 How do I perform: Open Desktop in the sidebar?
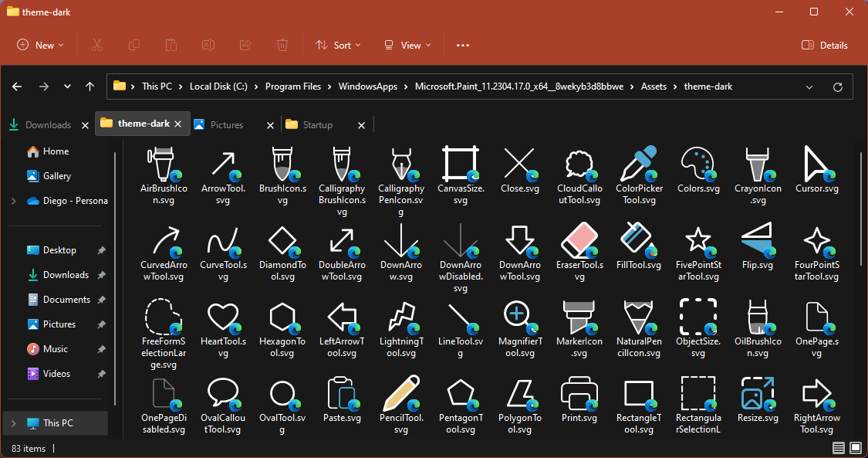pyautogui.click(x=58, y=250)
